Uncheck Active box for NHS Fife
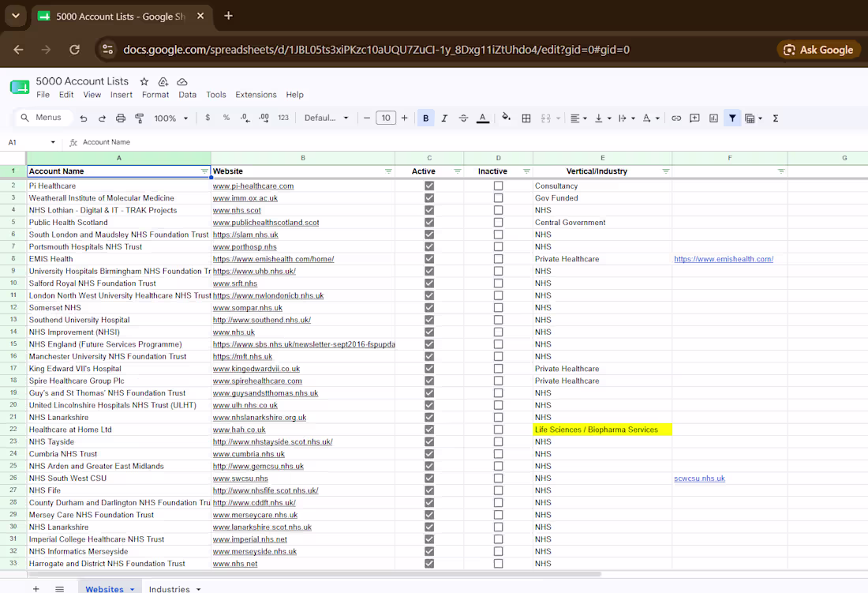Screen dimensions: 868x593 click(429, 490)
